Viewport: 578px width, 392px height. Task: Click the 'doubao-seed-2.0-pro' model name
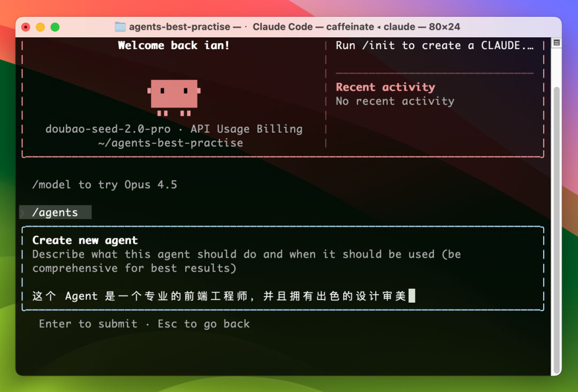click(108, 129)
